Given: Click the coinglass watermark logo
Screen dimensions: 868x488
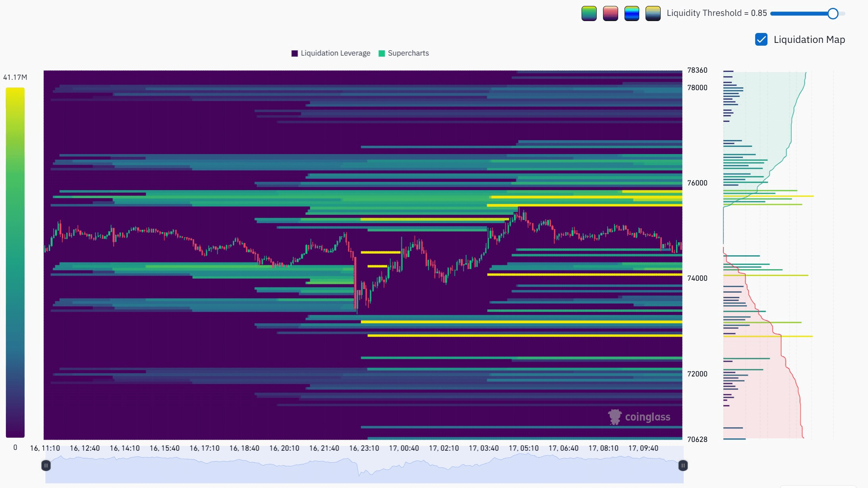Looking at the screenshot, I should coord(639,417).
